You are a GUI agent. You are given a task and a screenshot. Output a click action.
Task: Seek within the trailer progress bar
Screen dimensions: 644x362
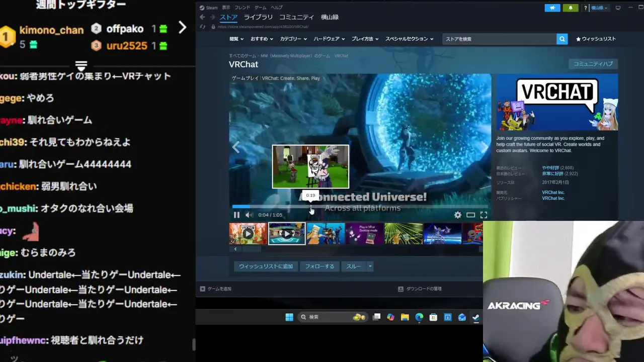(x=360, y=206)
